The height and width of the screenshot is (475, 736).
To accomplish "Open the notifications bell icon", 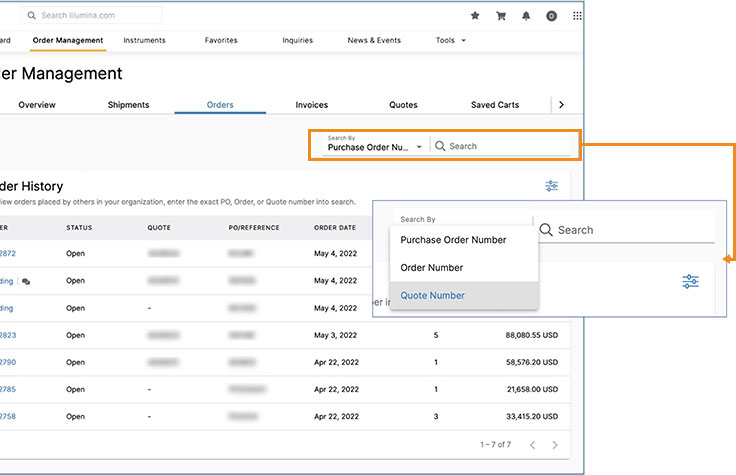I will pos(526,16).
